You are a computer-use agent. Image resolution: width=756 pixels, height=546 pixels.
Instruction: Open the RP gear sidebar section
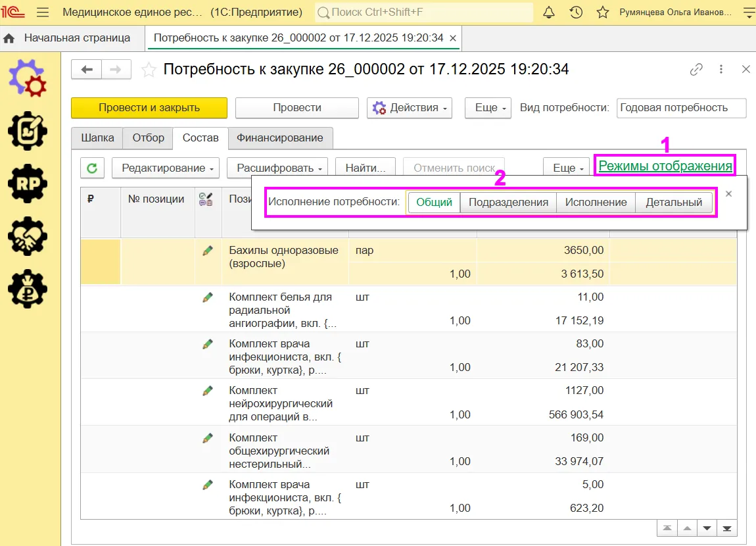[28, 184]
